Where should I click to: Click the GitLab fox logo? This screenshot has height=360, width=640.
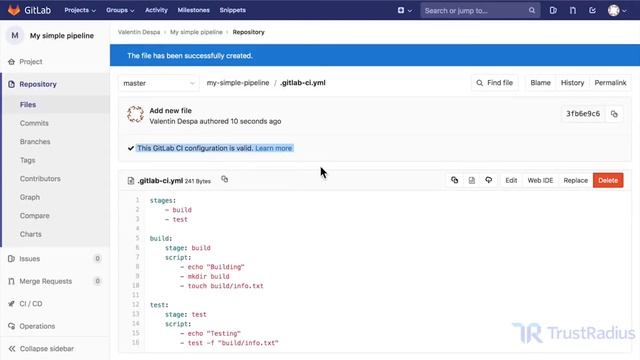pyautogui.click(x=14, y=10)
